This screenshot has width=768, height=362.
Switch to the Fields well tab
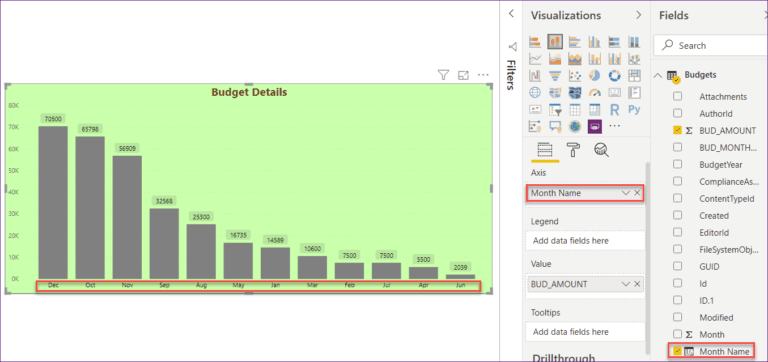pyautogui.click(x=545, y=149)
